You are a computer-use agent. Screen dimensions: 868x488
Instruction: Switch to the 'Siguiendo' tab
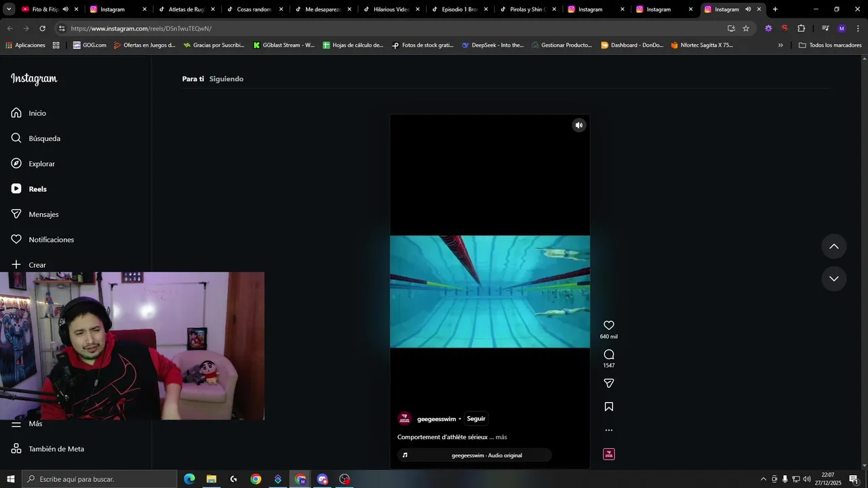click(x=226, y=79)
